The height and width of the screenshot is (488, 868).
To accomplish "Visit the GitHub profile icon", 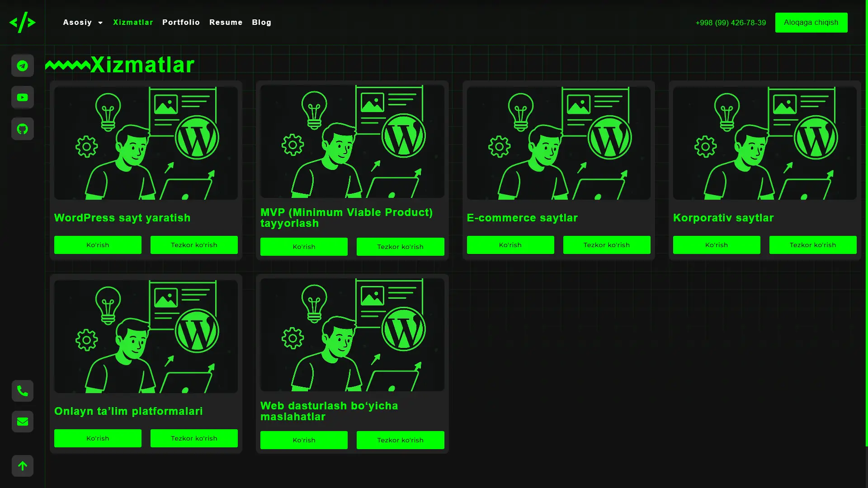I will click(x=22, y=129).
